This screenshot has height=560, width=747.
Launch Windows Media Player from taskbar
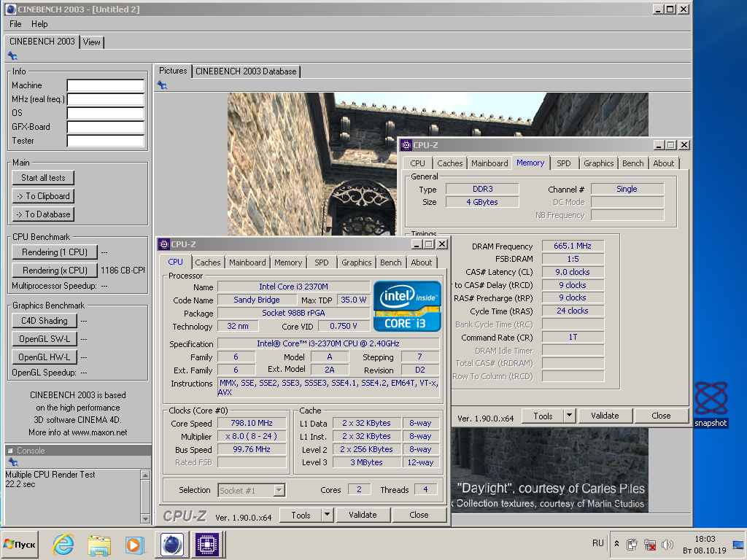click(135, 544)
